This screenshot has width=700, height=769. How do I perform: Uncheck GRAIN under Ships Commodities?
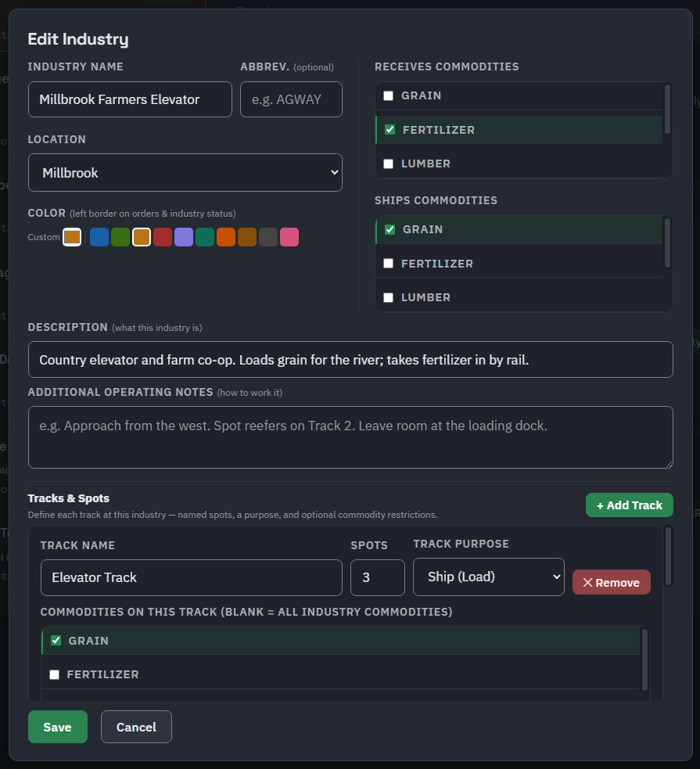coord(389,229)
